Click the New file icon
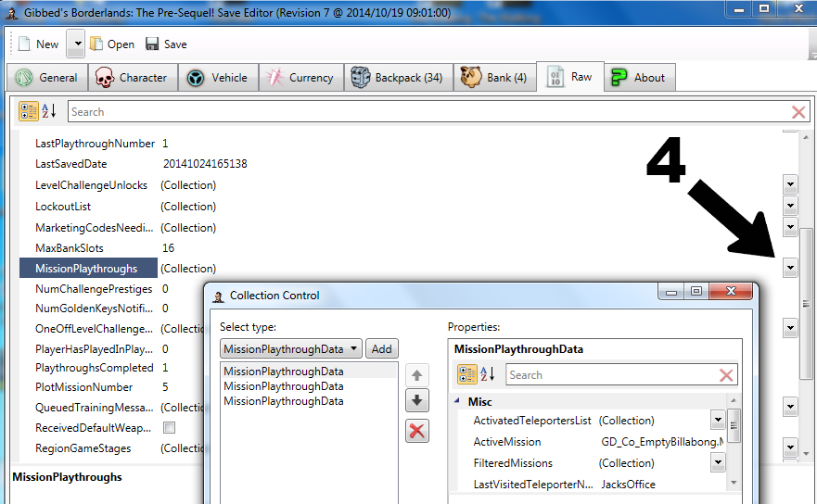Viewport: 817px width, 504px height. pos(24,44)
